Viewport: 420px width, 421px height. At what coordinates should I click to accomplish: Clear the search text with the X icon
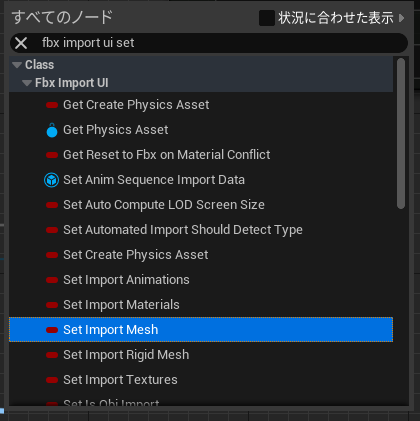[21, 43]
